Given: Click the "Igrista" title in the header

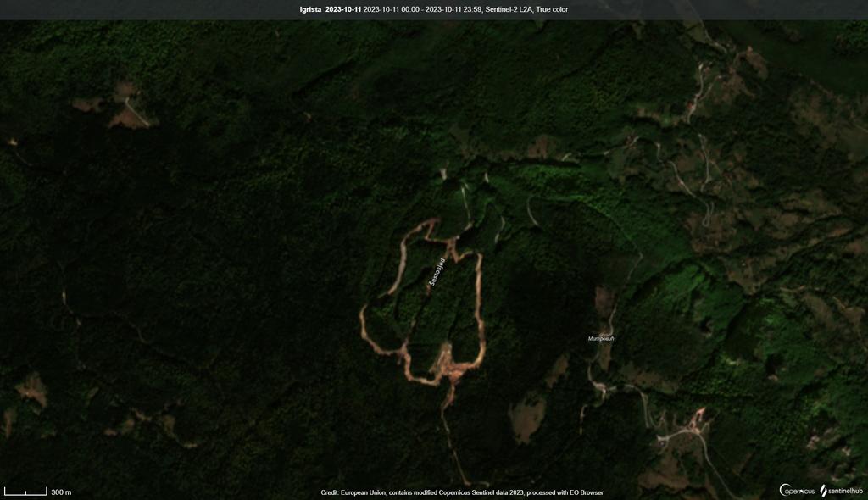Looking at the screenshot, I should pyautogui.click(x=310, y=9).
